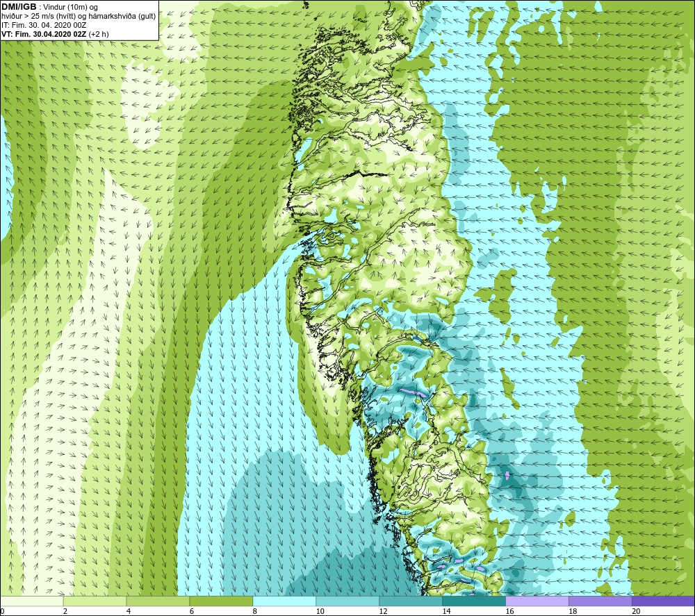Click the legend scale label 6
The height and width of the screenshot is (616, 695).
[x=192, y=611]
